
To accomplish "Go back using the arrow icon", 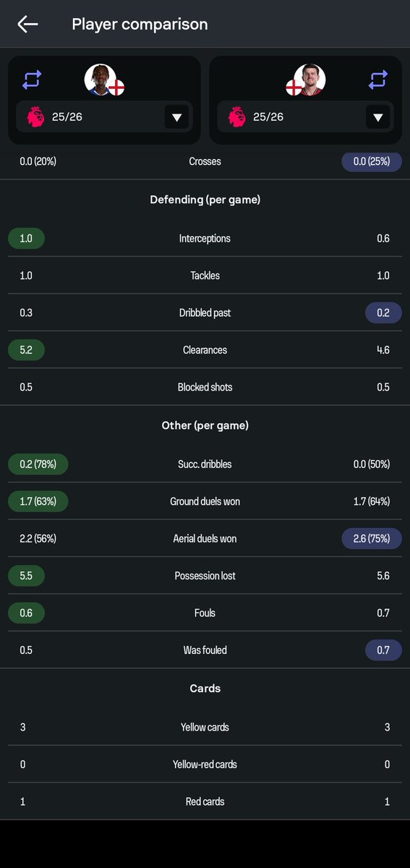I will pyautogui.click(x=27, y=24).
